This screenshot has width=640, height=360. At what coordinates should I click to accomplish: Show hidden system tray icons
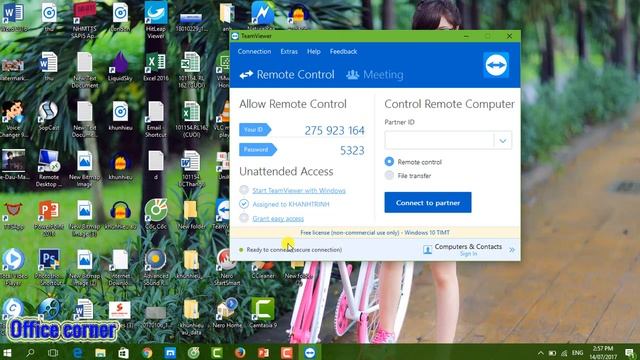(x=540, y=353)
